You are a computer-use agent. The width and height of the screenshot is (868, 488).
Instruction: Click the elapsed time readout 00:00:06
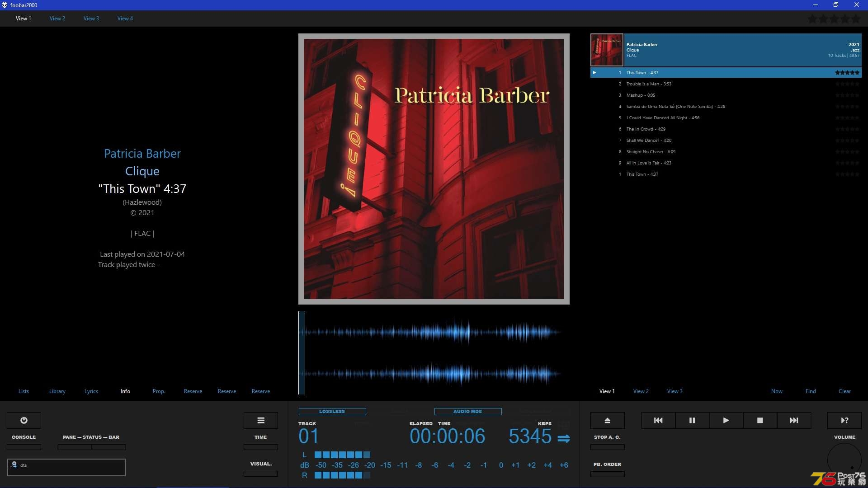pos(448,436)
